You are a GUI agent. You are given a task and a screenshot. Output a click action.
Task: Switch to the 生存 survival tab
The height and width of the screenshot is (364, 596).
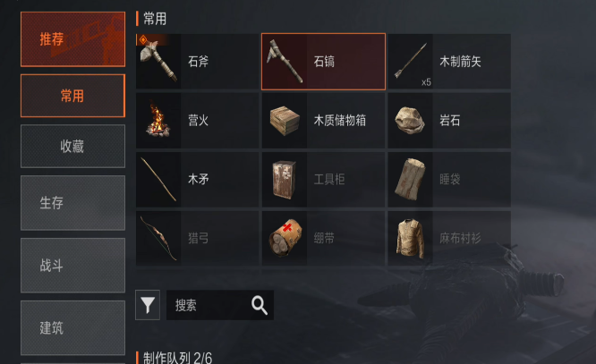(73, 203)
